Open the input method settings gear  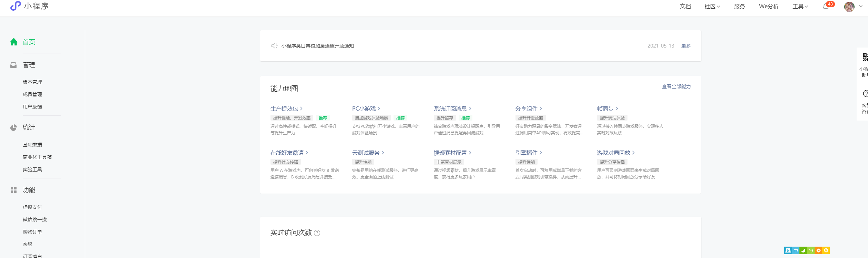coord(818,250)
